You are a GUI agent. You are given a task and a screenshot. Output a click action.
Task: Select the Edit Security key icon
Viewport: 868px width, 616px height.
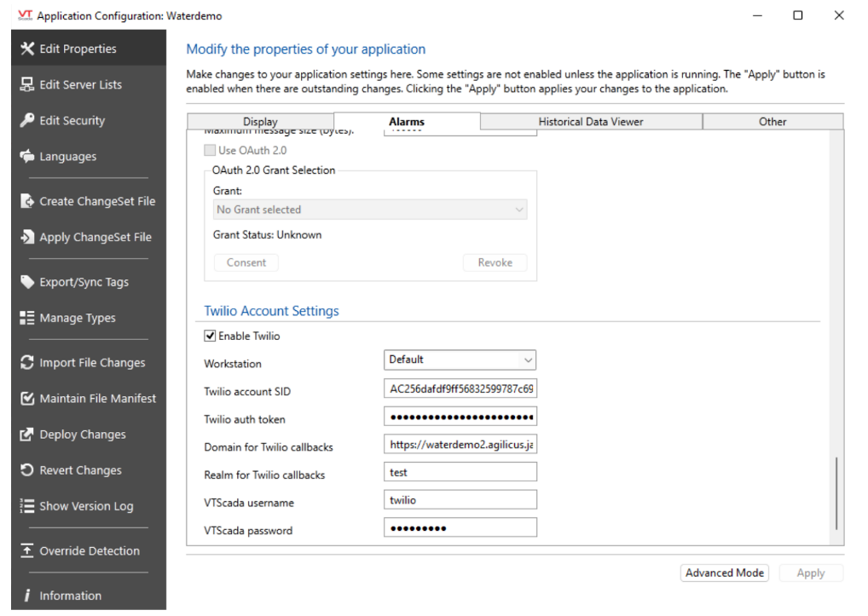(26, 120)
